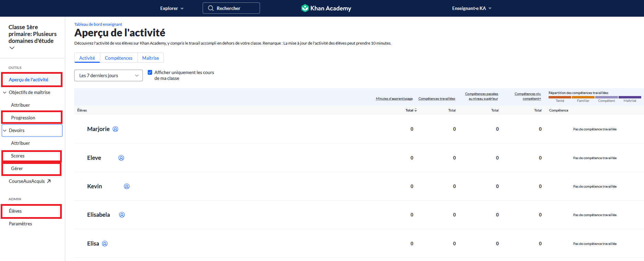
Task: Open Scores under Devoirs
Action: 32,156
